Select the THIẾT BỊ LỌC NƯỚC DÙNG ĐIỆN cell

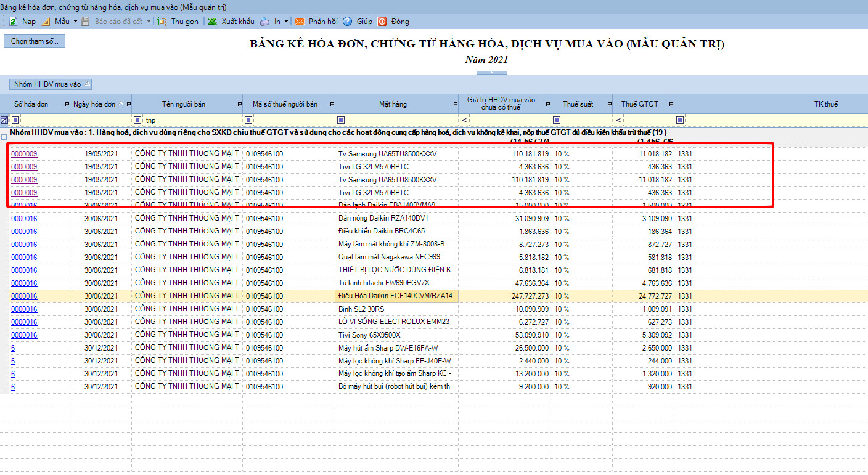[x=397, y=270]
